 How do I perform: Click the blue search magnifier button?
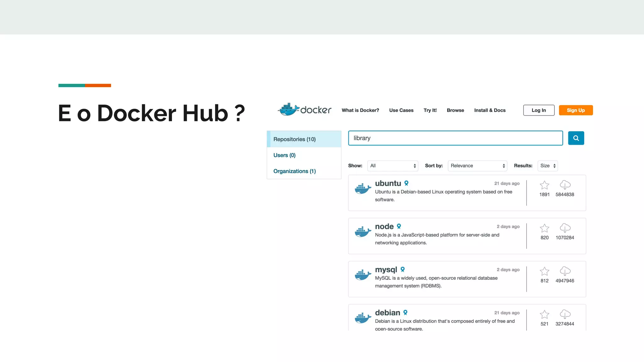(576, 138)
